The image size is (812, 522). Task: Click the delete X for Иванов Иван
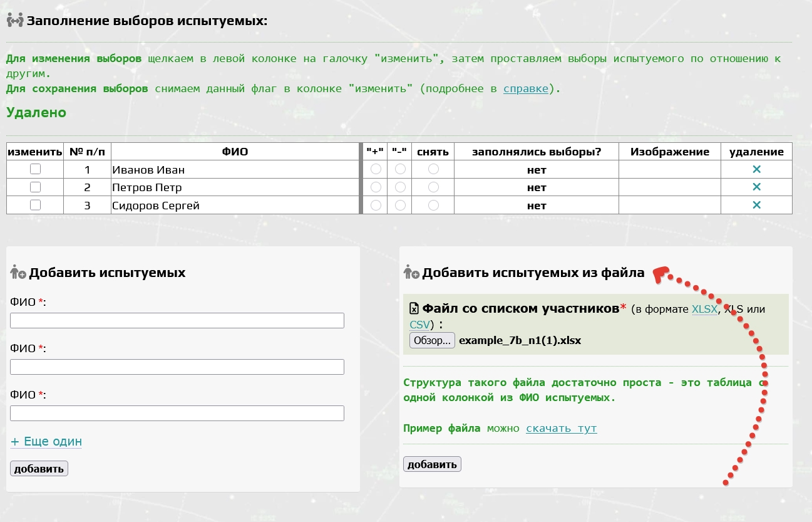756,169
